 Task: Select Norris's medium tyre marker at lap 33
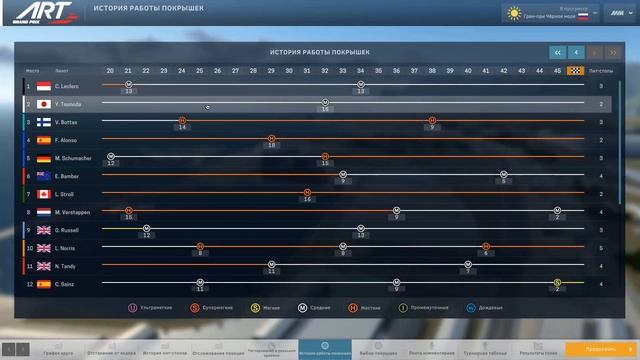343,247
